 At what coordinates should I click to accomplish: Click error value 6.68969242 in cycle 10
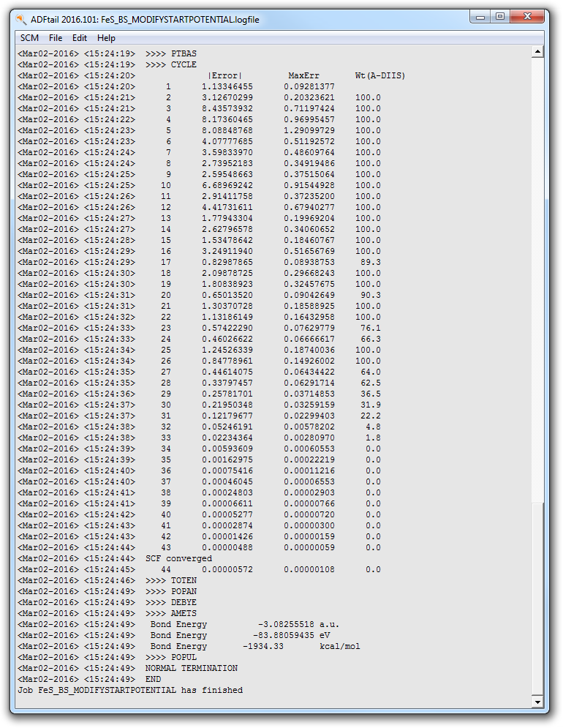pyautogui.click(x=227, y=185)
